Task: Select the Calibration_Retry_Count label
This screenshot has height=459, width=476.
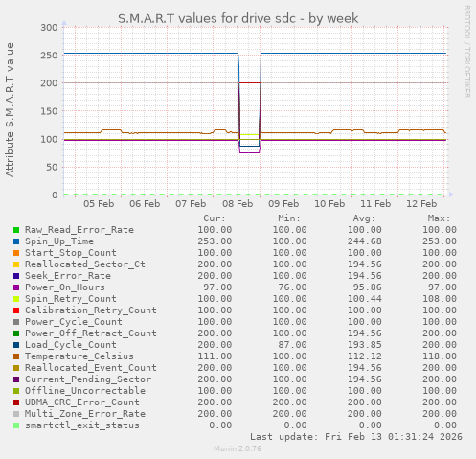Action: [91, 310]
